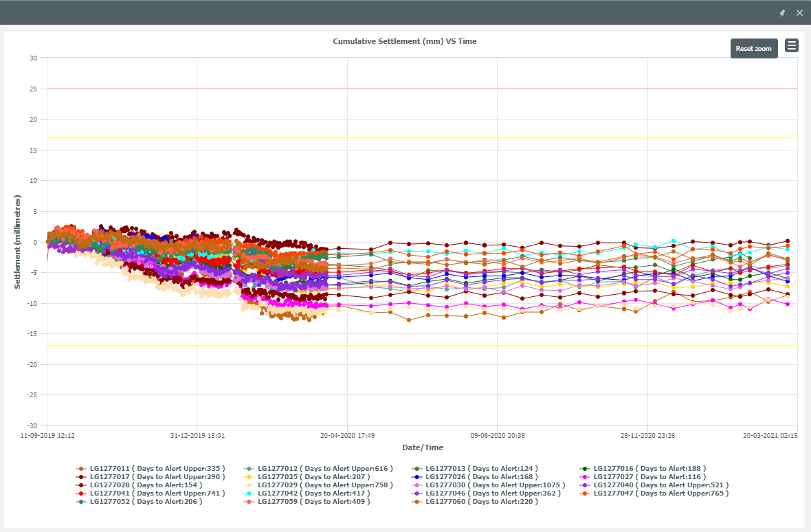Toggle LG1277012 series in legend
Screen dimensions: 811x532
click(318, 468)
